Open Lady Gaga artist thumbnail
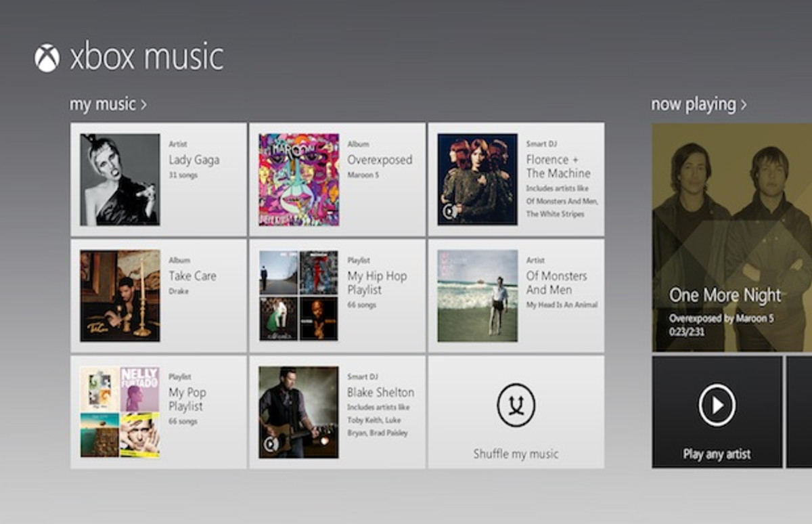The height and width of the screenshot is (524, 812). pos(120,179)
